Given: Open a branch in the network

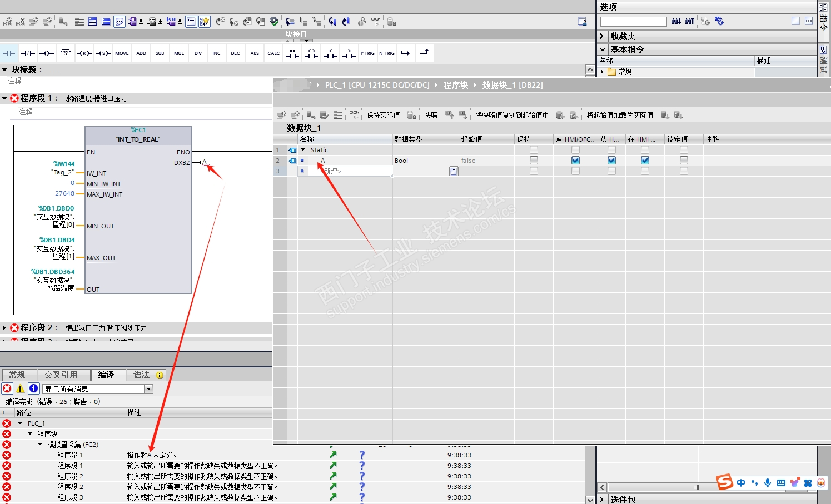Looking at the screenshot, I should pyautogui.click(x=405, y=53).
